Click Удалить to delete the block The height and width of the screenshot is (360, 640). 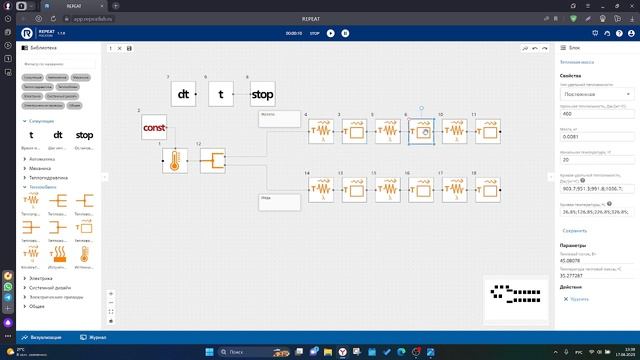click(x=576, y=299)
